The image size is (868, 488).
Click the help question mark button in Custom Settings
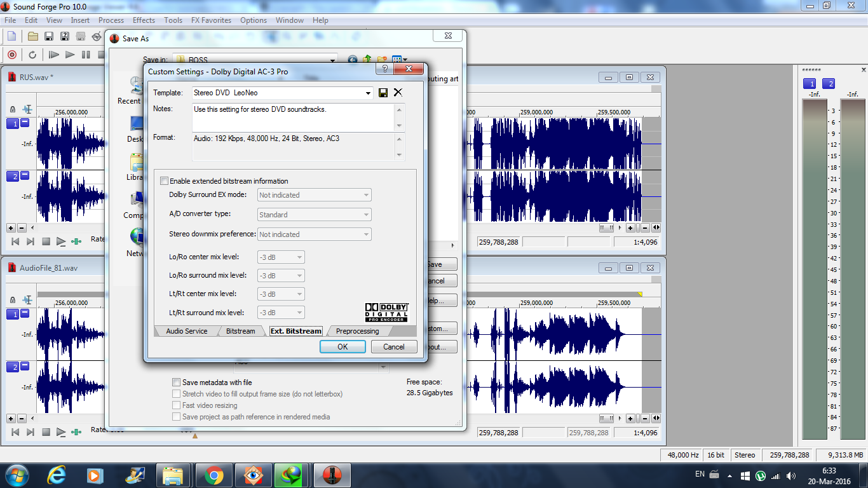(x=383, y=69)
